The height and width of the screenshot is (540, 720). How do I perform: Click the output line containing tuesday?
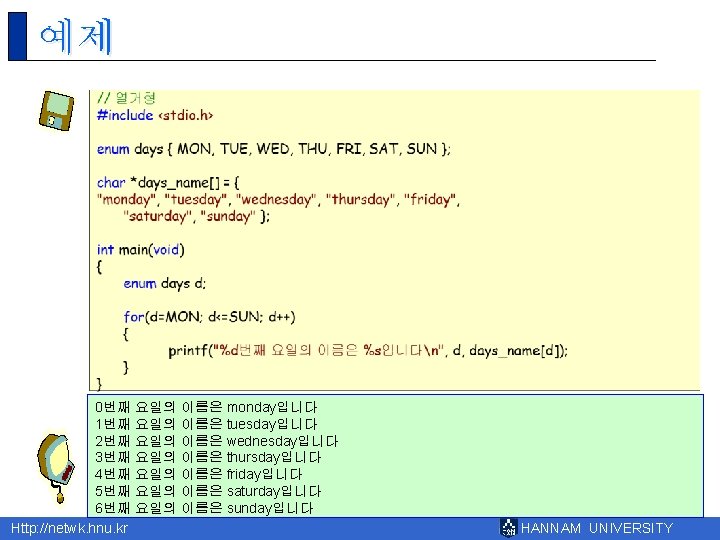coord(206,424)
